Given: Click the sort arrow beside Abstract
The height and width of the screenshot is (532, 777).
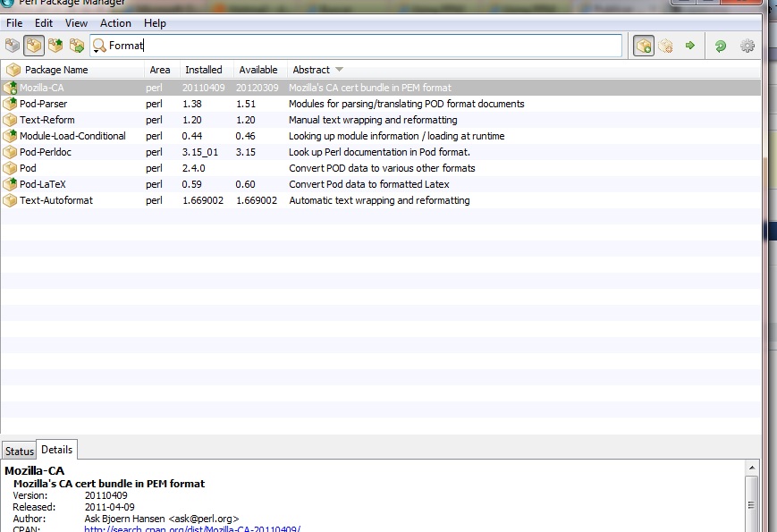Looking at the screenshot, I should click(339, 70).
